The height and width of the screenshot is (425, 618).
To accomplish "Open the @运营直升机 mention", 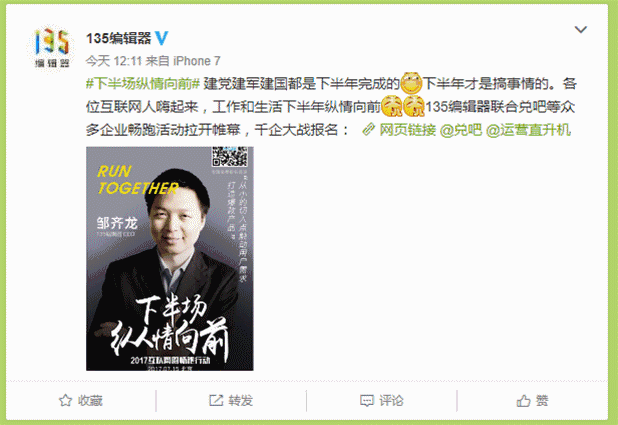I will tap(528, 130).
